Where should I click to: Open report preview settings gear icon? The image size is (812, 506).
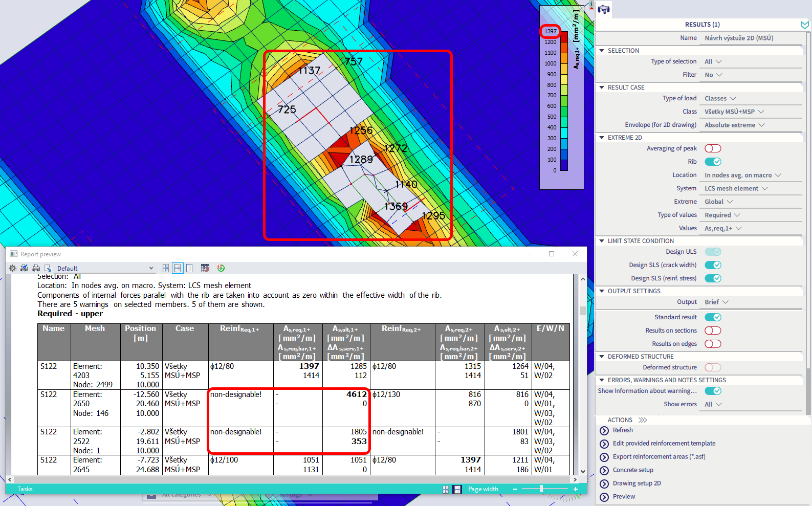pyautogui.click(x=13, y=268)
